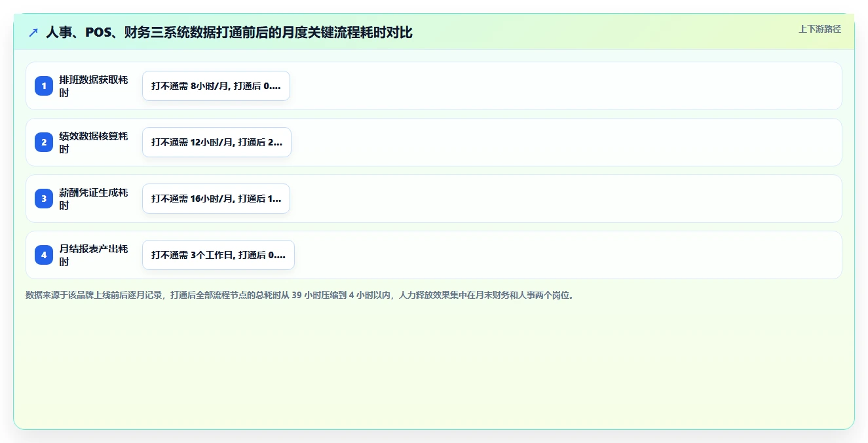The height and width of the screenshot is (443, 868).
Task: Open the 打不通需 12小时/月 chip
Action: 217,142
